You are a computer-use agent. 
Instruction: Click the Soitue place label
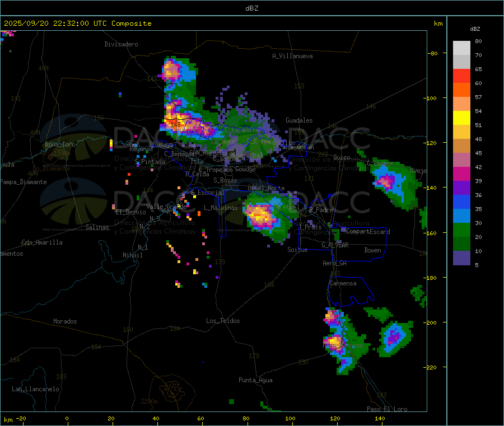click(x=298, y=250)
